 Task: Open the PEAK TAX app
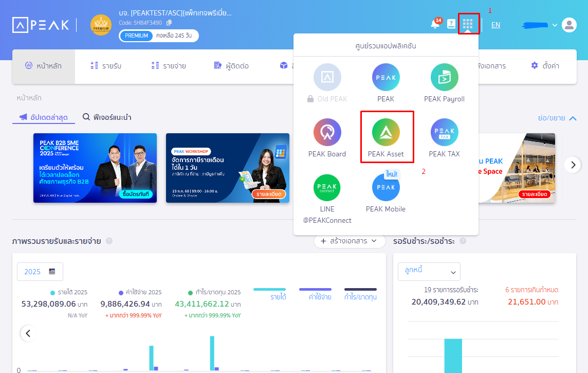point(444,133)
